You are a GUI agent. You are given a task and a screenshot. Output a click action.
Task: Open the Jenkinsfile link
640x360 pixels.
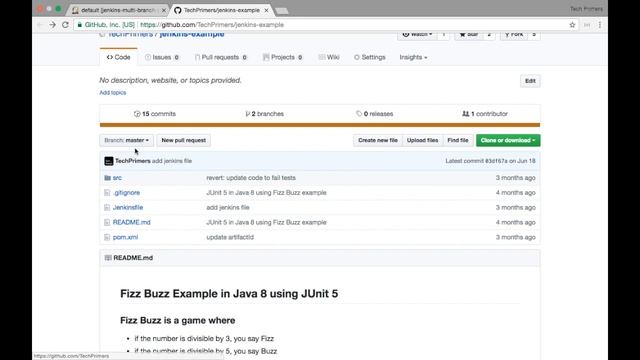point(128,207)
